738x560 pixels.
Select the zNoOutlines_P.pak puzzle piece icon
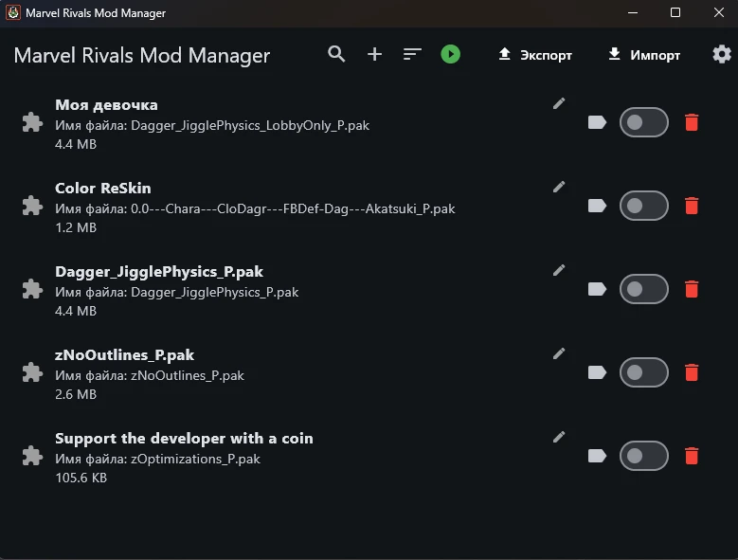[x=32, y=372]
